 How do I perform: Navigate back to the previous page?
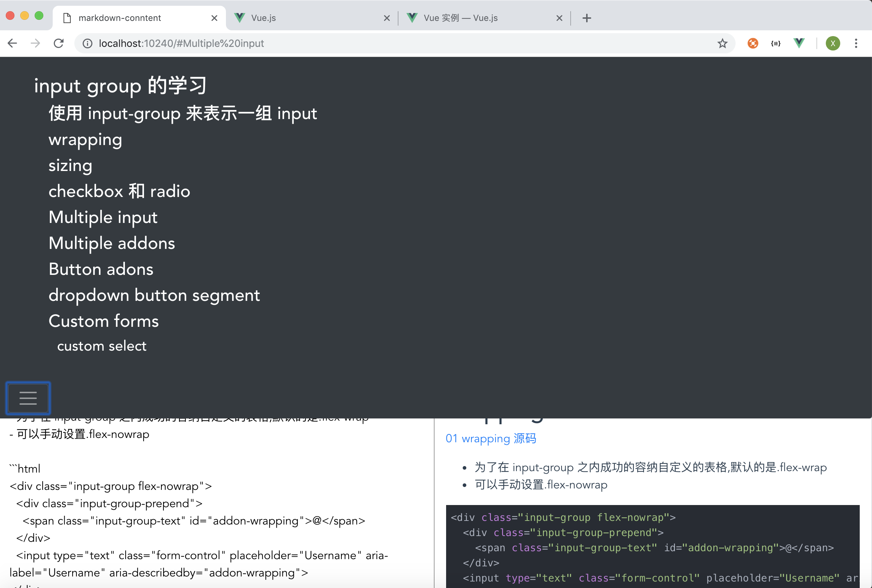(x=12, y=43)
